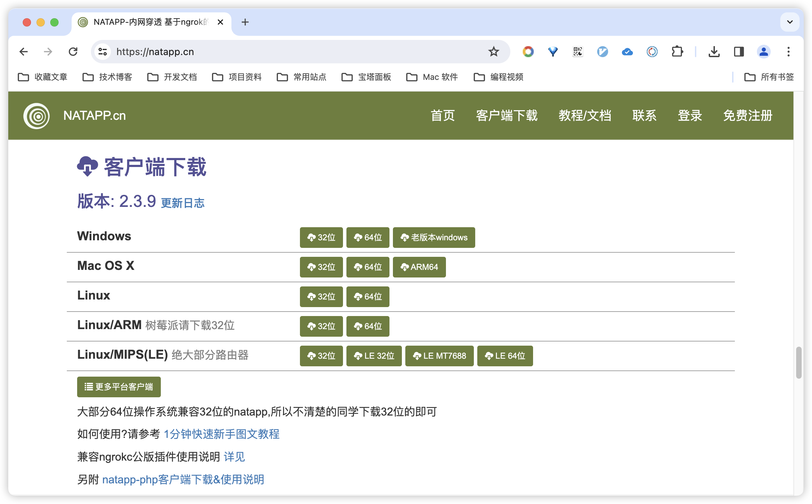
Task: Open the 收藏文章 bookmarks folder
Action: point(43,77)
